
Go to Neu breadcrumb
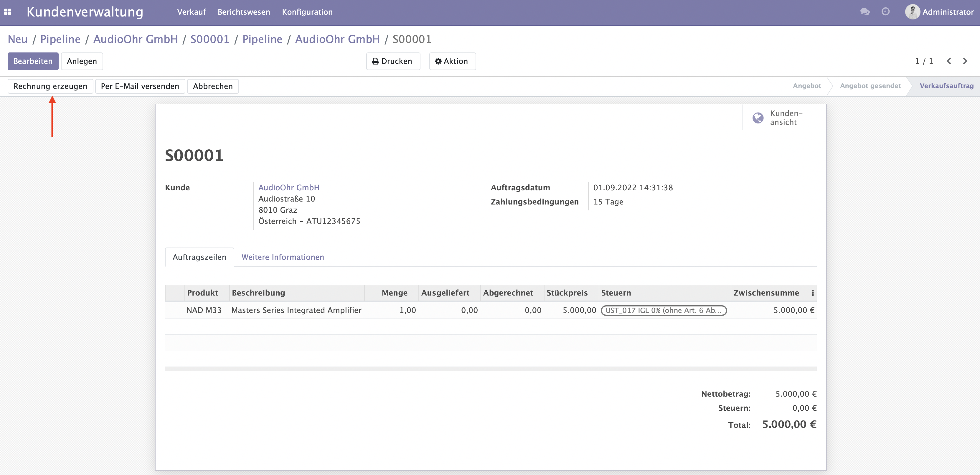coord(17,39)
